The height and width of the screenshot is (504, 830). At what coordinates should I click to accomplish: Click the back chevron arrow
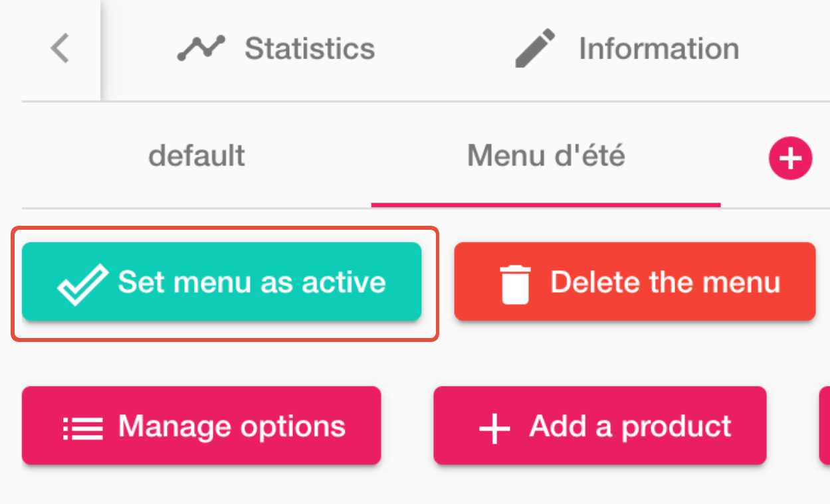60,49
